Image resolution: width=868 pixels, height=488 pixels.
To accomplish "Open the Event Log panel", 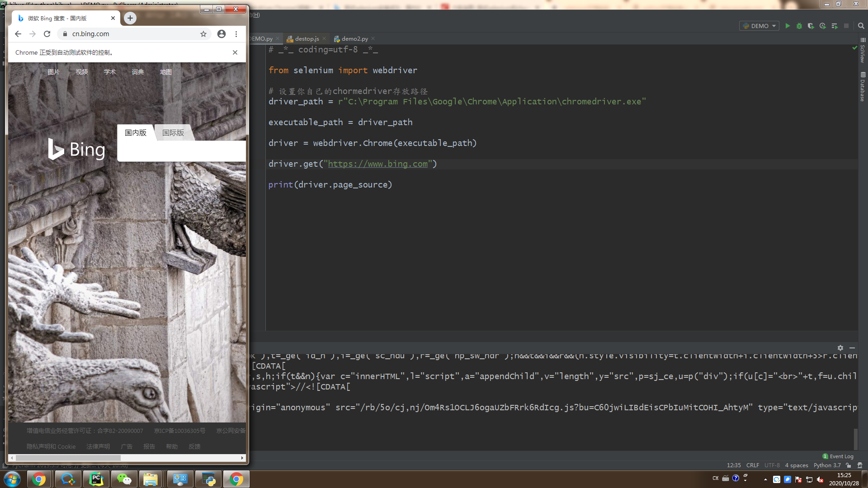I will pyautogui.click(x=838, y=456).
